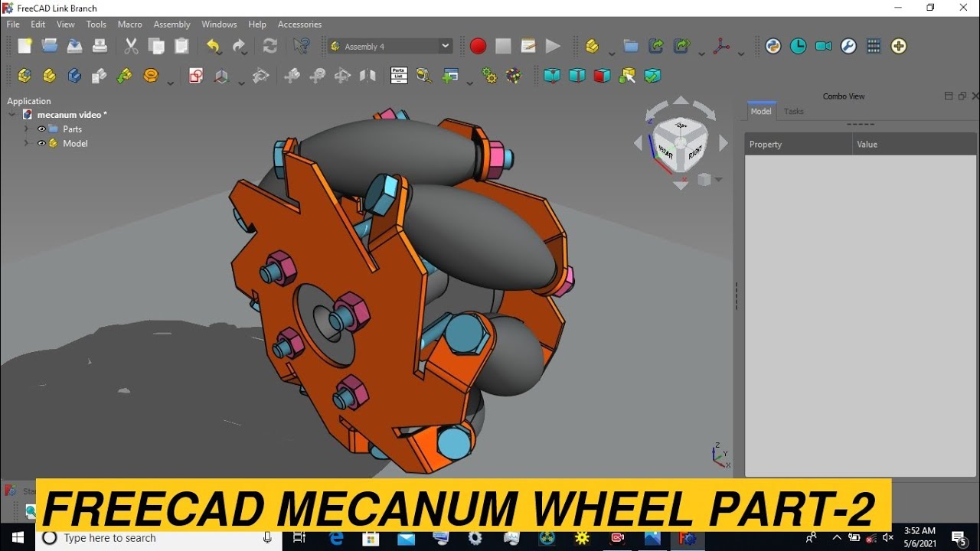Image resolution: width=980 pixels, height=551 pixels.
Task: Click the teal video camera icon
Action: [824, 46]
